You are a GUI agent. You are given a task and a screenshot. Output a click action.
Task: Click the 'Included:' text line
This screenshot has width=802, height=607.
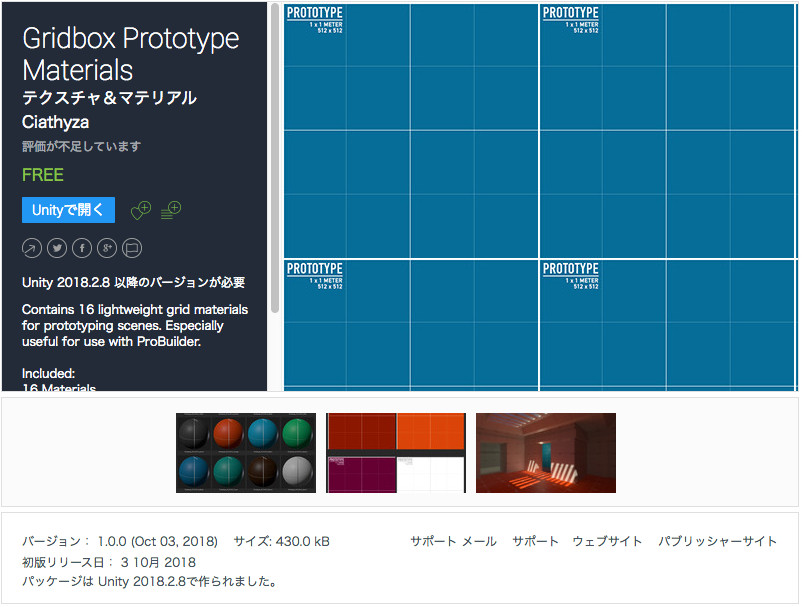[x=49, y=373]
